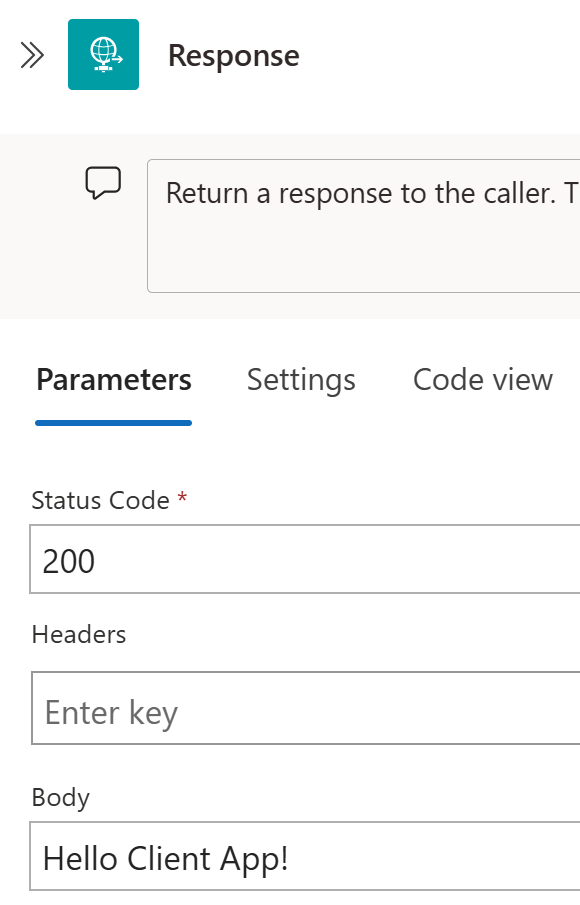Collapse the panel with the double-chevron icon
The height and width of the screenshot is (905, 580).
32,55
